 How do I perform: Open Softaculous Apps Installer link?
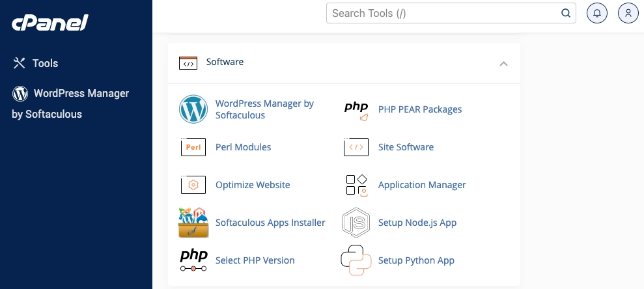(270, 223)
